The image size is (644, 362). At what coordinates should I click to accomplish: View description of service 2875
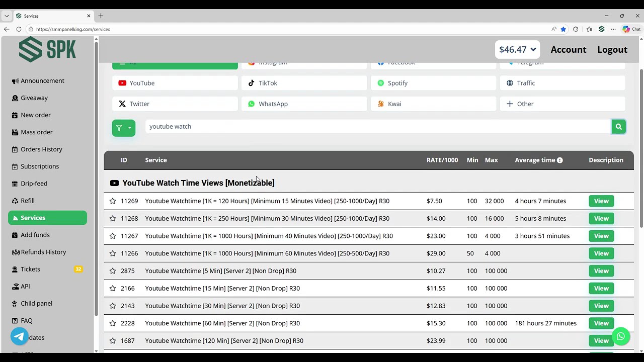click(x=601, y=271)
